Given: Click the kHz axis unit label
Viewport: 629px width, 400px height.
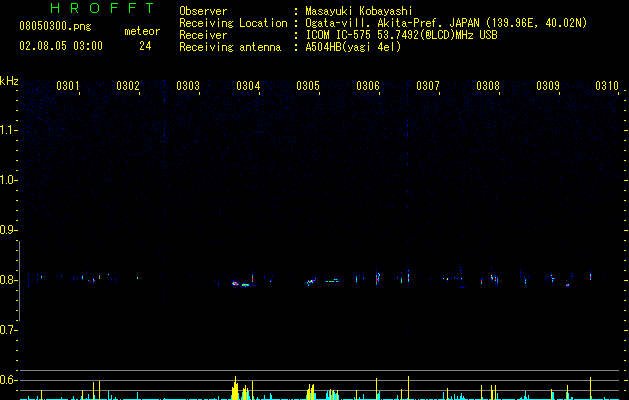Looking at the screenshot, I should pyautogui.click(x=9, y=81).
